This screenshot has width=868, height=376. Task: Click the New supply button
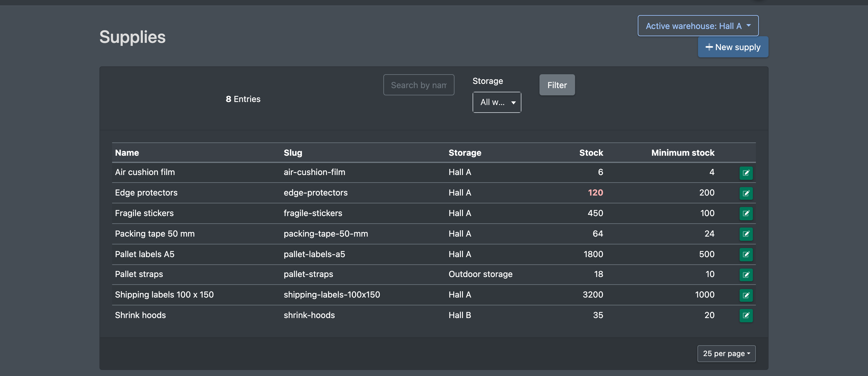click(x=733, y=47)
